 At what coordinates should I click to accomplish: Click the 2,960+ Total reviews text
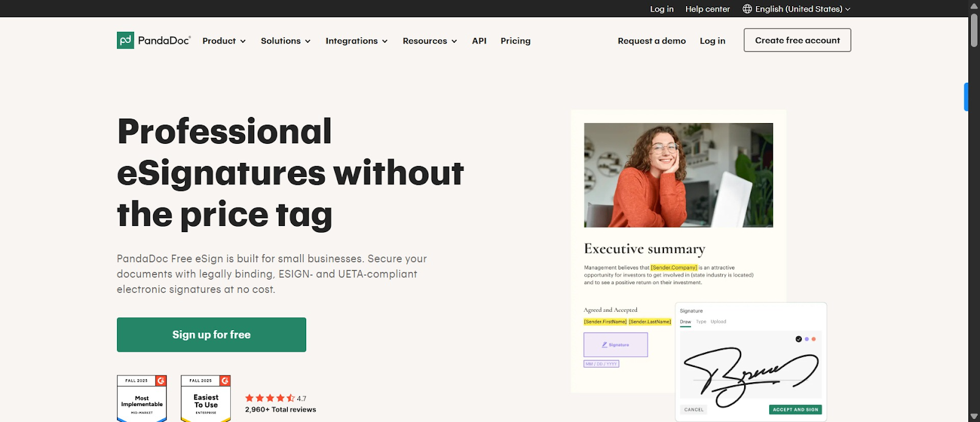pyautogui.click(x=281, y=410)
